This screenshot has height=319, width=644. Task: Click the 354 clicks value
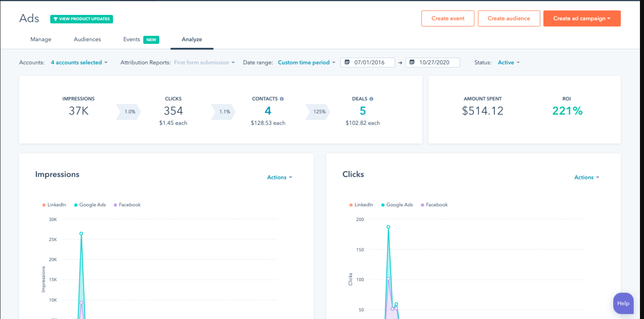(x=173, y=111)
